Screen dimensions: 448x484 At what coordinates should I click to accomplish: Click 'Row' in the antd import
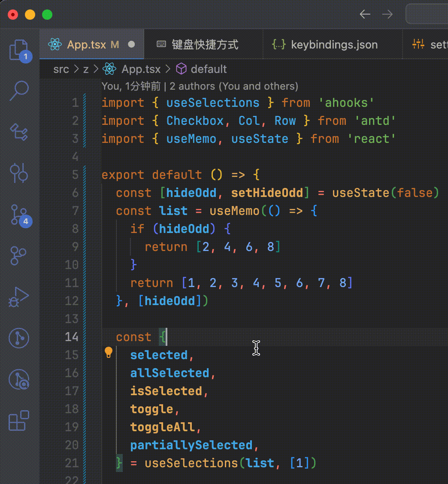pos(285,121)
